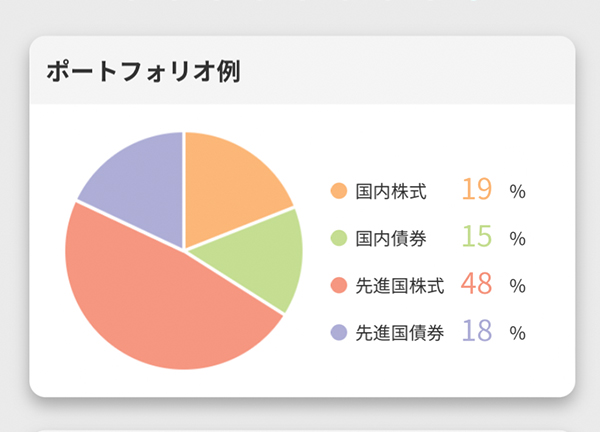Click the 15 percent value
Viewport: 600px width, 432px height.
(x=476, y=236)
